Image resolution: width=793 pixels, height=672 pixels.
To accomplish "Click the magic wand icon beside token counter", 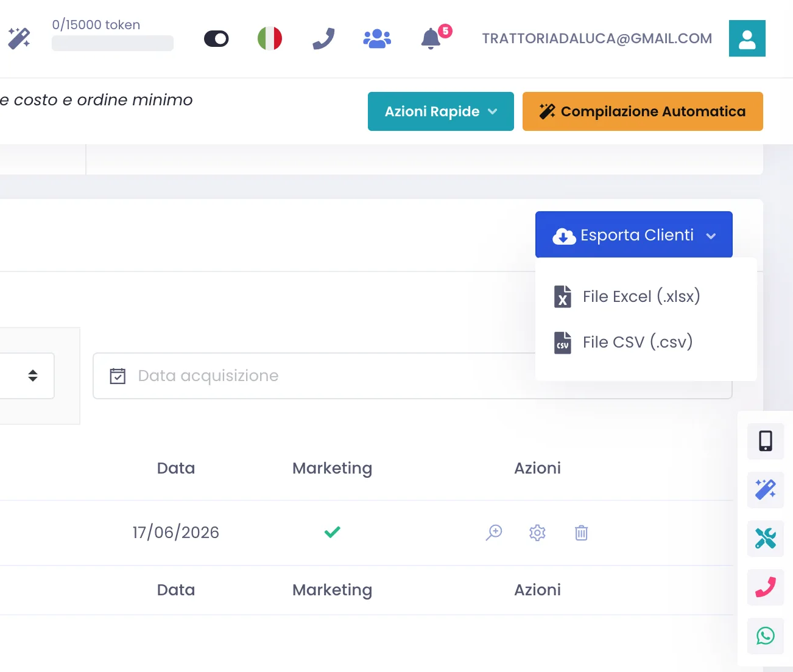I will (x=19, y=38).
